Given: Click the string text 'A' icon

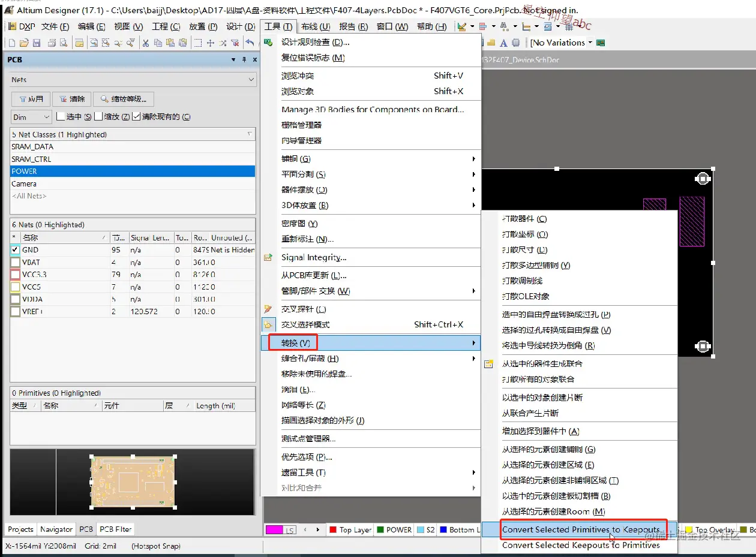Looking at the screenshot, I should 503,43.
